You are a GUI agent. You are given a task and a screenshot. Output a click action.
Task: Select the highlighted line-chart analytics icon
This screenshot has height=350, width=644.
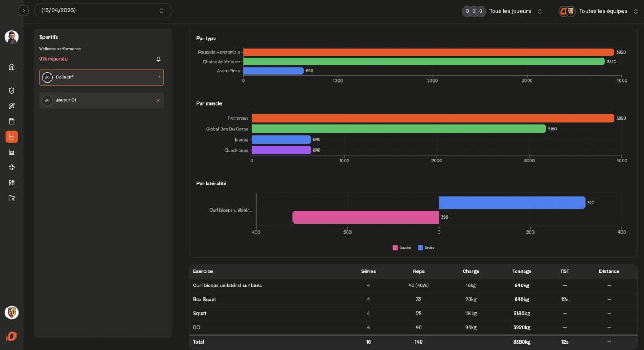pos(11,137)
